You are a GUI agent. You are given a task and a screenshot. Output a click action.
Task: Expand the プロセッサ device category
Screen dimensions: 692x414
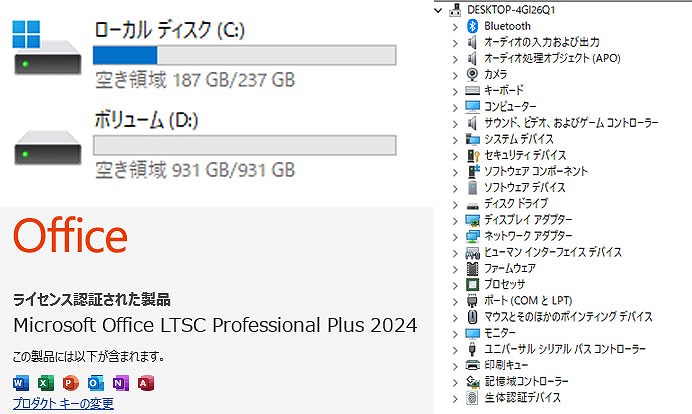coord(456,285)
